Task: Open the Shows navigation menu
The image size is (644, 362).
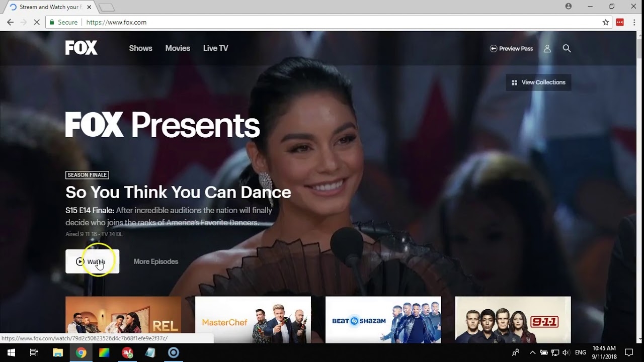Action: (x=140, y=48)
